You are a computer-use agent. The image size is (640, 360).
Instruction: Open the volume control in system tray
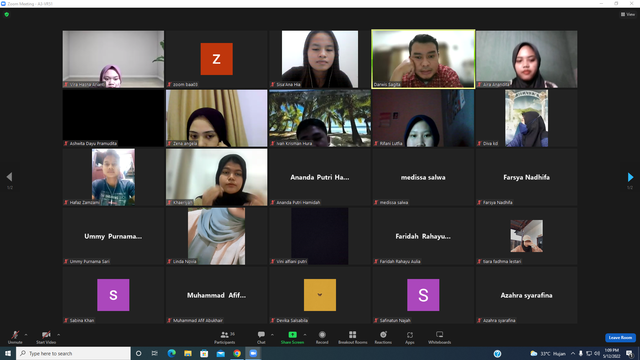(x=597, y=353)
